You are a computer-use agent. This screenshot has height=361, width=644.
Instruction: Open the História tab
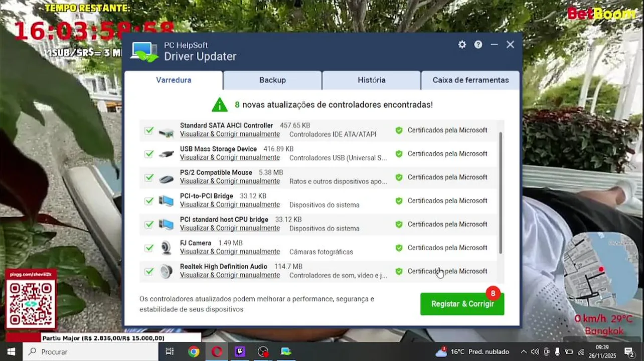tap(372, 80)
